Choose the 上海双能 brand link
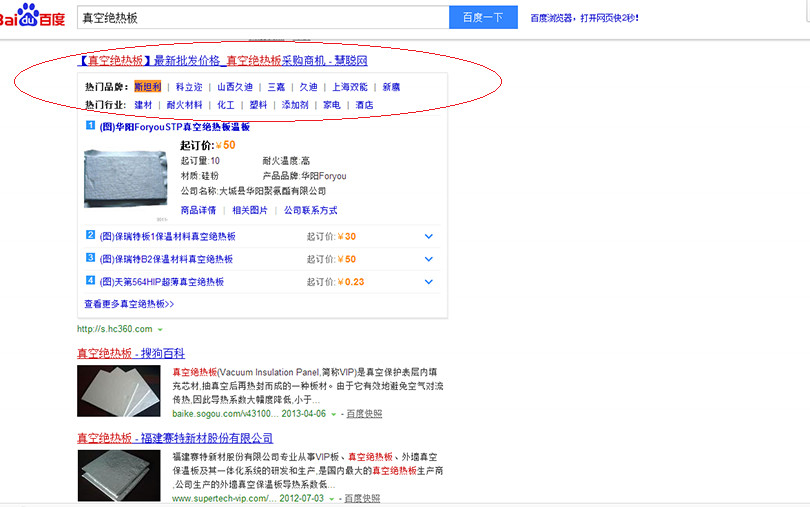810x507 pixels. [x=350, y=87]
